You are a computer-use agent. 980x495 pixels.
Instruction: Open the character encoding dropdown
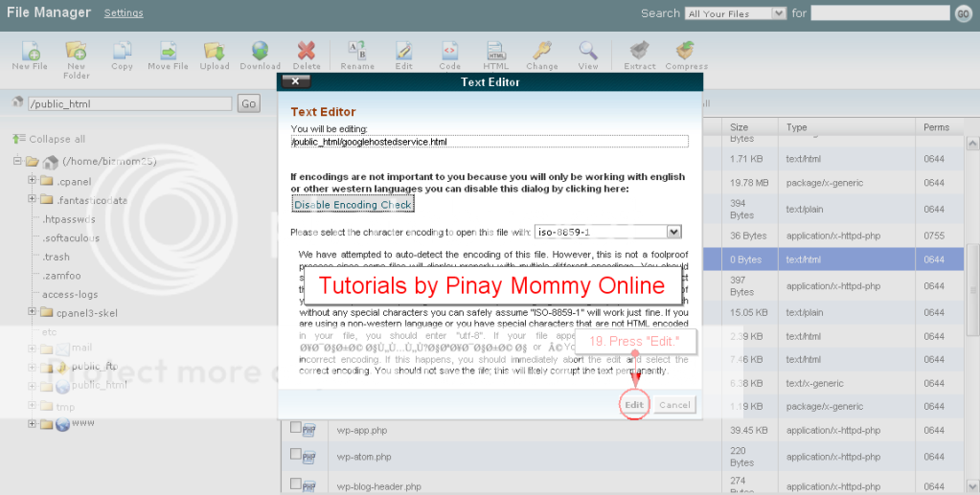click(x=673, y=232)
